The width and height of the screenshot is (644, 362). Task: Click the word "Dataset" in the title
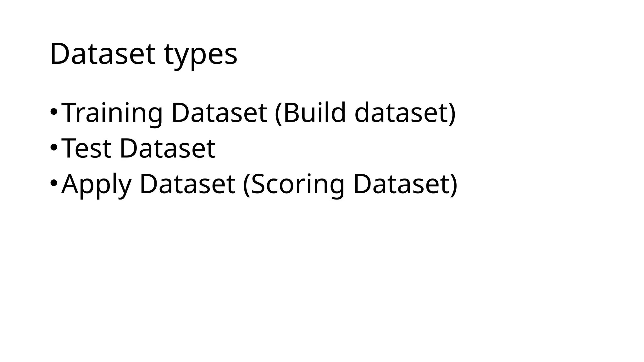103,54
